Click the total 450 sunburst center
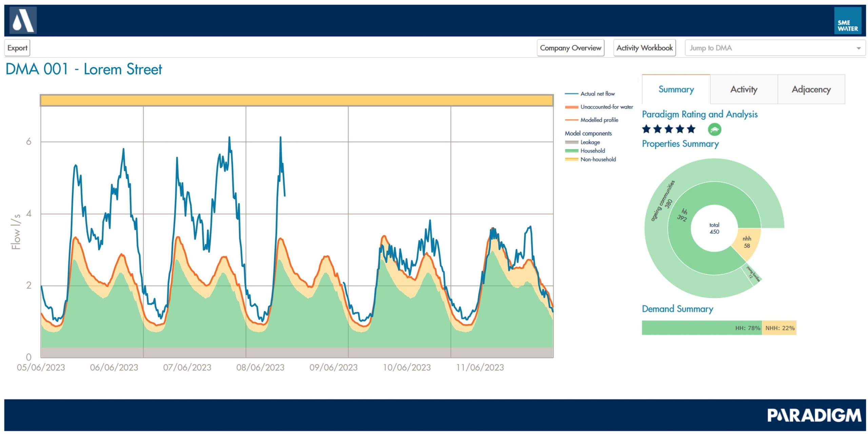This screenshot has height=434, width=868. [714, 229]
